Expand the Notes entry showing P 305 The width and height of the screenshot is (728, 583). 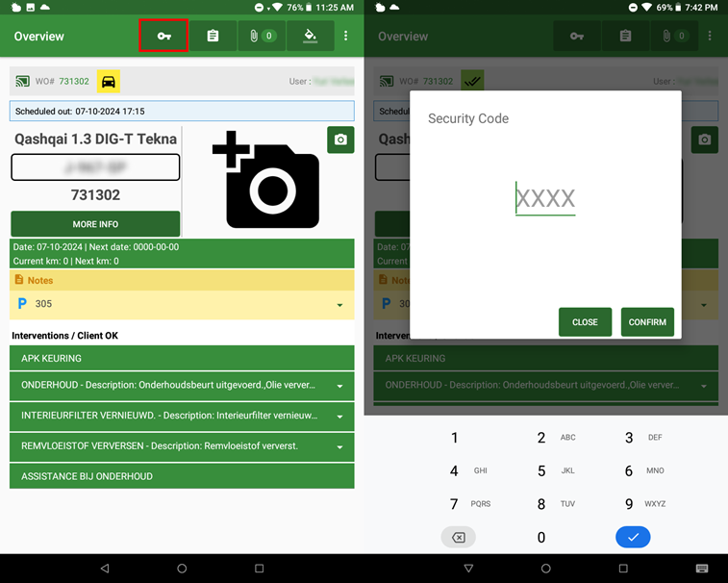point(339,305)
